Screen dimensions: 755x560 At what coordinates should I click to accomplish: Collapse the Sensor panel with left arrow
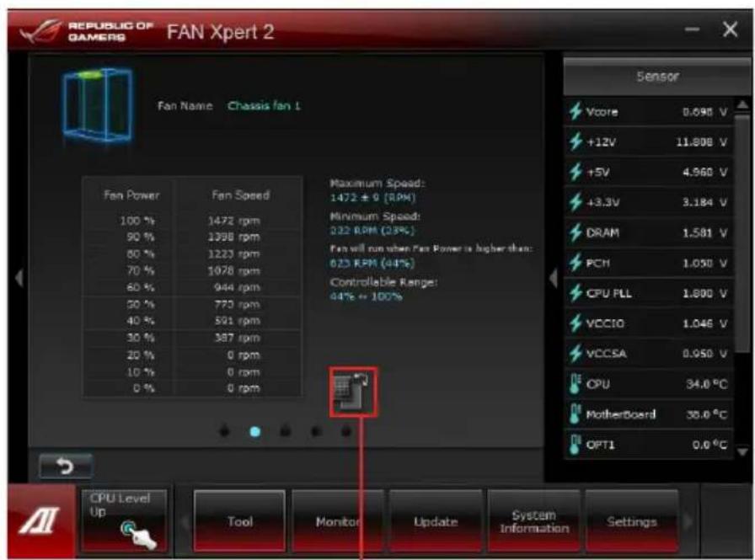554,278
